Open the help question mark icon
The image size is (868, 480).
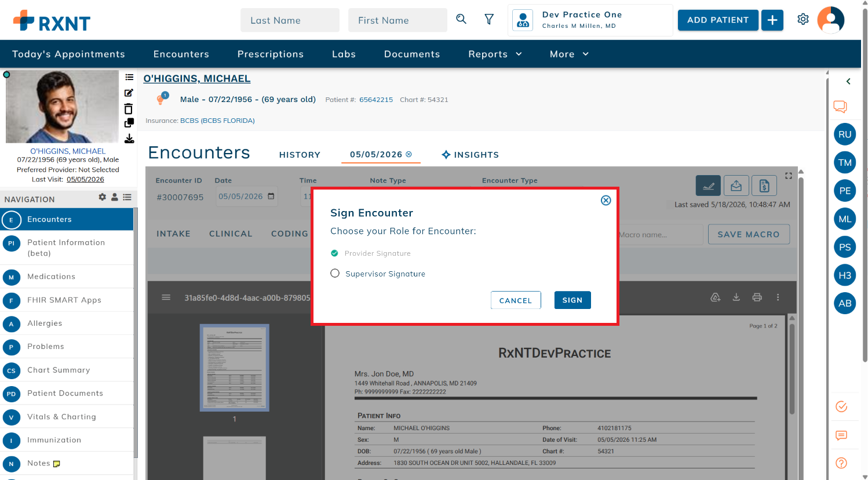841,463
